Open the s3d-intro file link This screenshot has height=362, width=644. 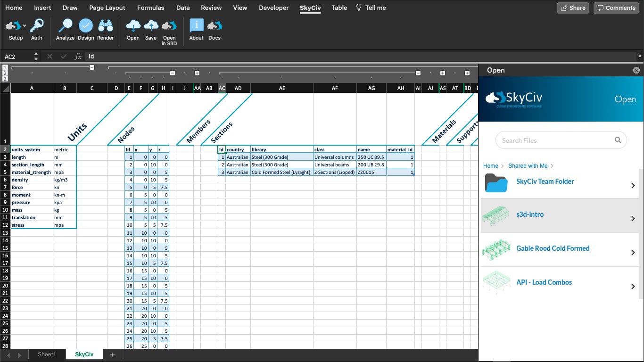(x=530, y=214)
